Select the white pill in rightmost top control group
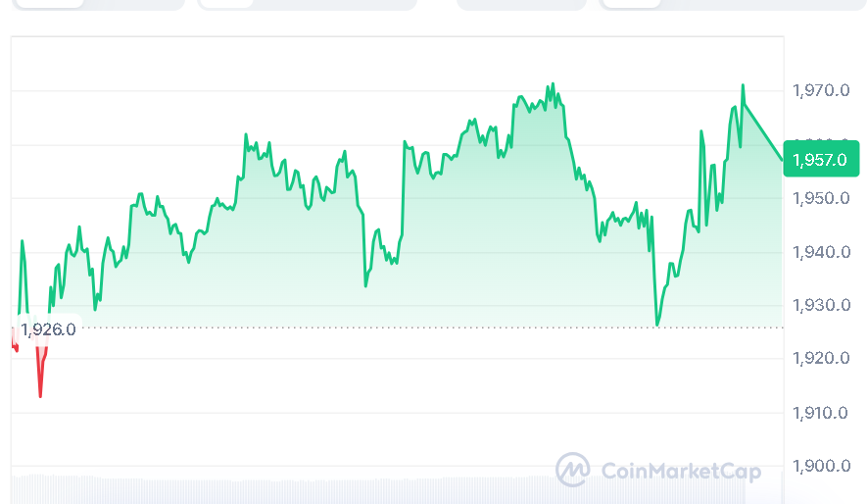The image size is (868, 504). click(x=631, y=3)
